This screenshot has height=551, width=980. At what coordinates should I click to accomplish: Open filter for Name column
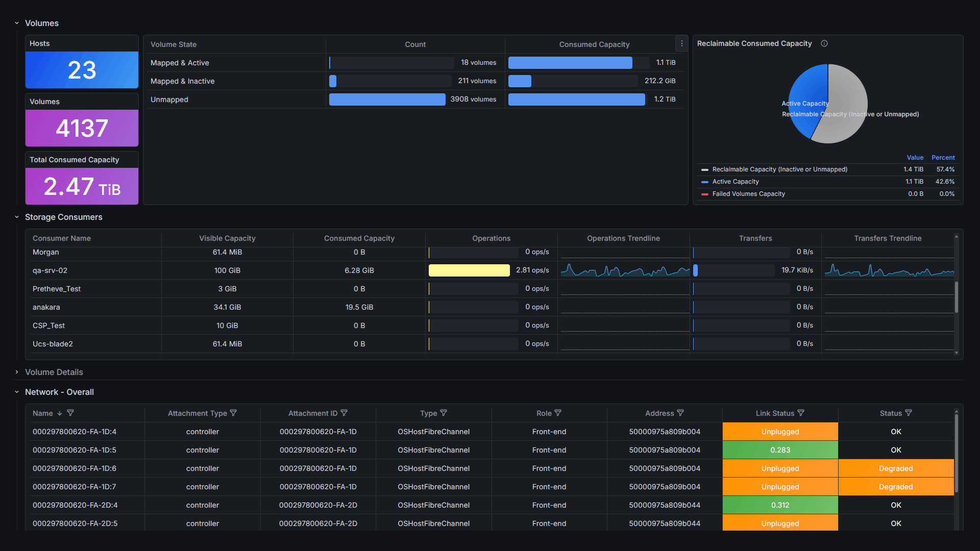tap(70, 413)
